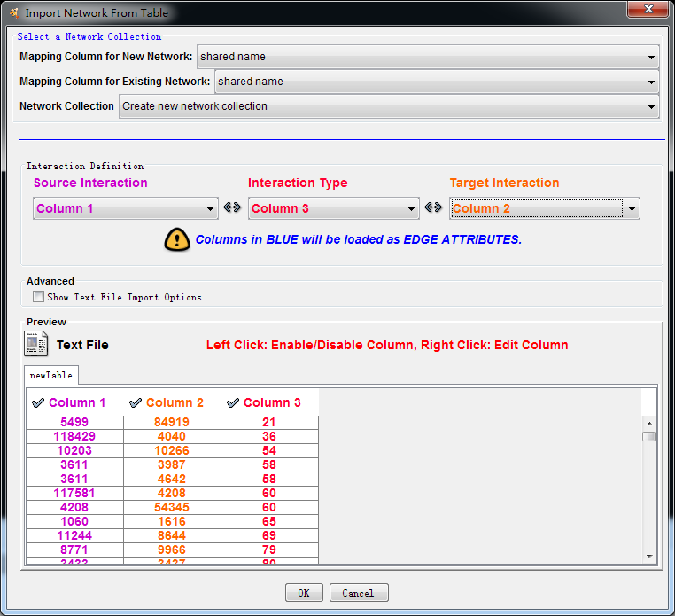Toggle the Column 3 checkmark in preview header

(x=233, y=402)
